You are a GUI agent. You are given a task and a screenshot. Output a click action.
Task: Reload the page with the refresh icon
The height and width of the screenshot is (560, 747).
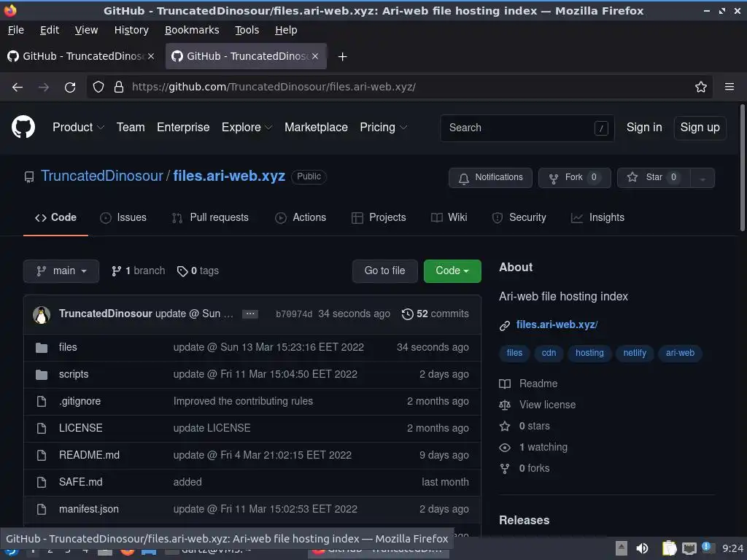[x=70, y=87]
